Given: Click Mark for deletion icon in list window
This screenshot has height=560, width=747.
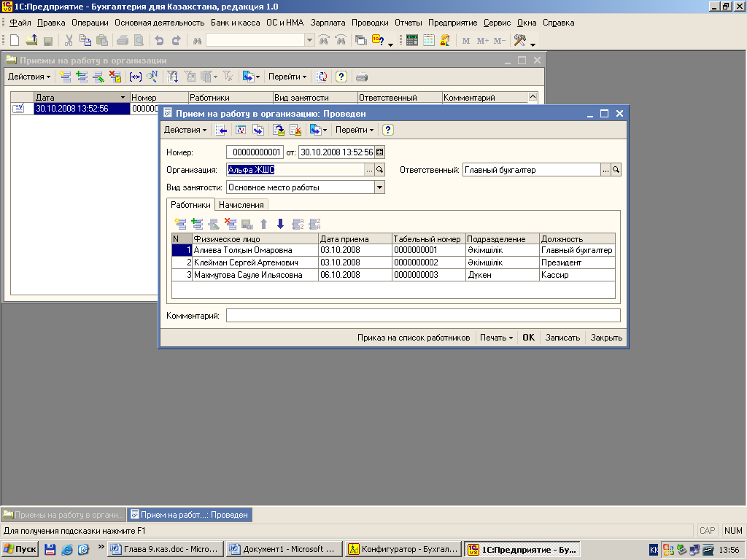Looking at the screenshot, I should 115,77.
